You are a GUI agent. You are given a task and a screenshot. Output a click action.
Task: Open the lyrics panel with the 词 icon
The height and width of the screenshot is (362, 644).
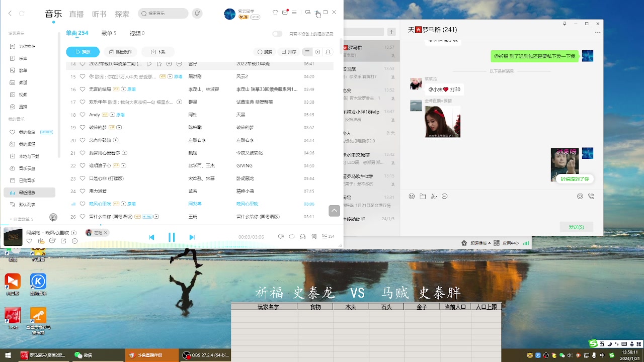tap(314, 236)
